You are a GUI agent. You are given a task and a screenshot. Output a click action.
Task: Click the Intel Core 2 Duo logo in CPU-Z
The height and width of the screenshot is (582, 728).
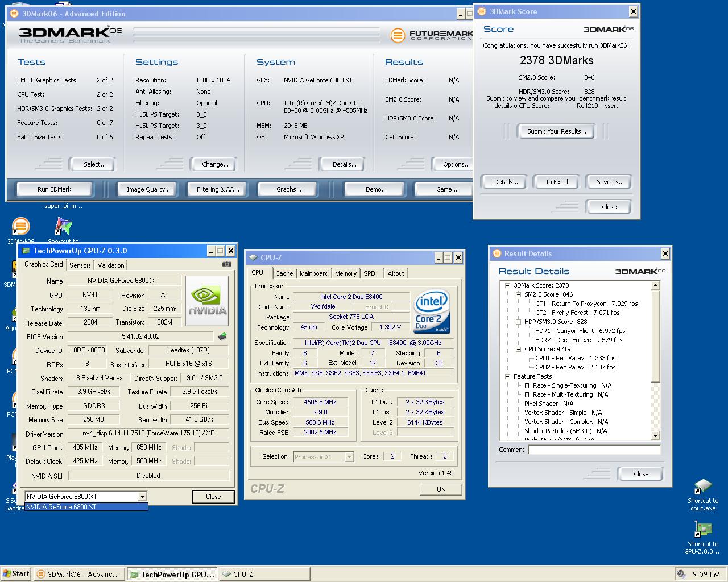coord(432,311)
